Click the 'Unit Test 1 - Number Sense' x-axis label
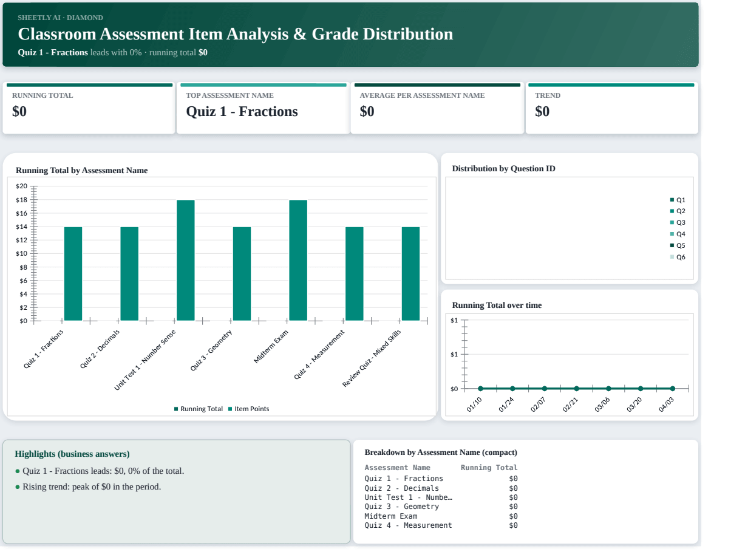Viewport: 745px width, 560px height. [x=145, y=359]
